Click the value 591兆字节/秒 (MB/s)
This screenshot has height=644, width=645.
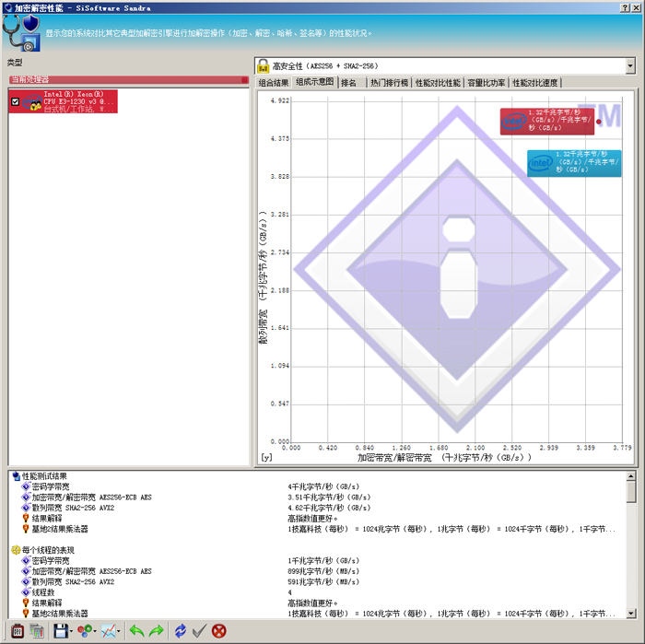[323, 582]
